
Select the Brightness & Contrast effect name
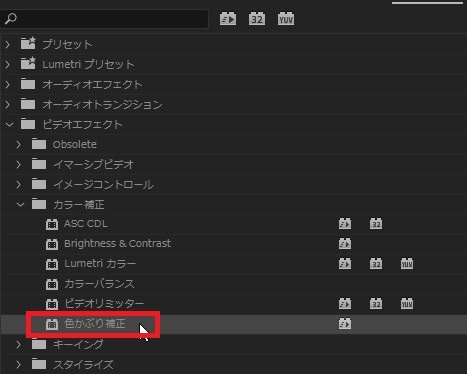pos(117,244)
